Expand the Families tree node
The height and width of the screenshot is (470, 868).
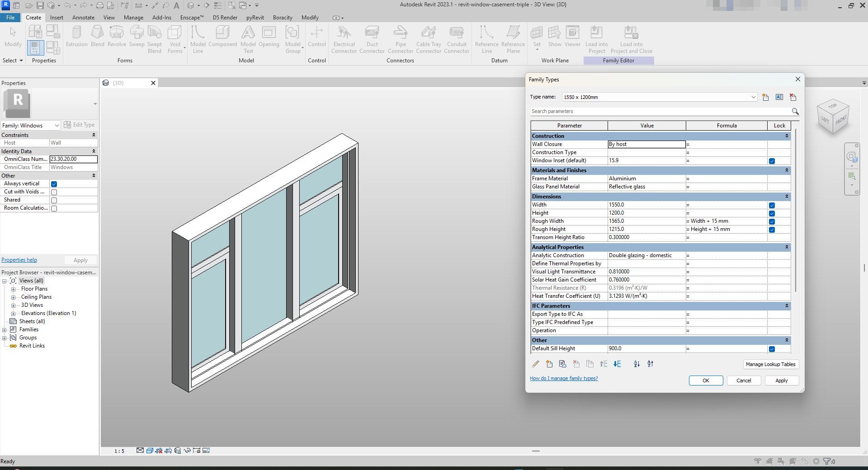5,330
